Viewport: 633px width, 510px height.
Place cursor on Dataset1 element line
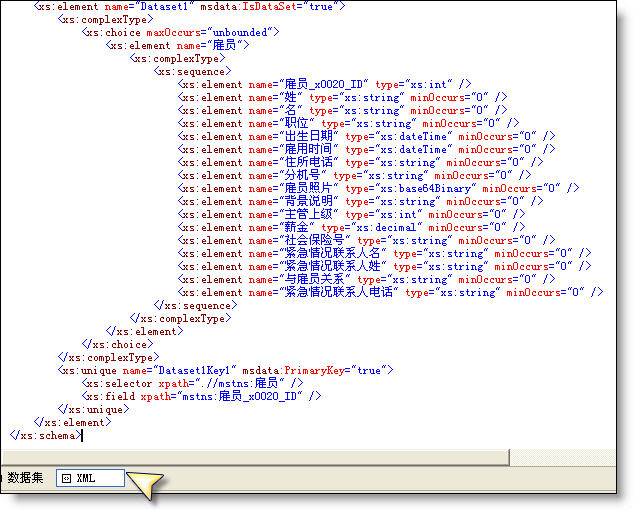(190, 6)
